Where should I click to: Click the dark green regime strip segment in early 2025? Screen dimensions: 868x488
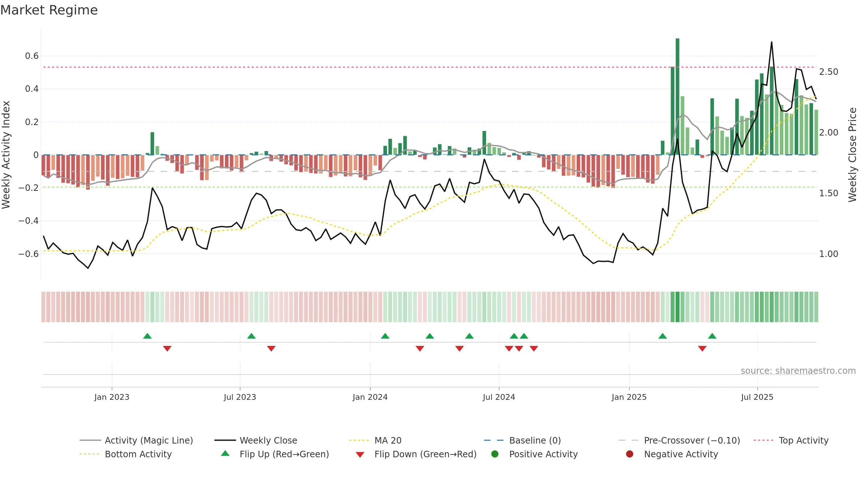[x=677, y=307]
